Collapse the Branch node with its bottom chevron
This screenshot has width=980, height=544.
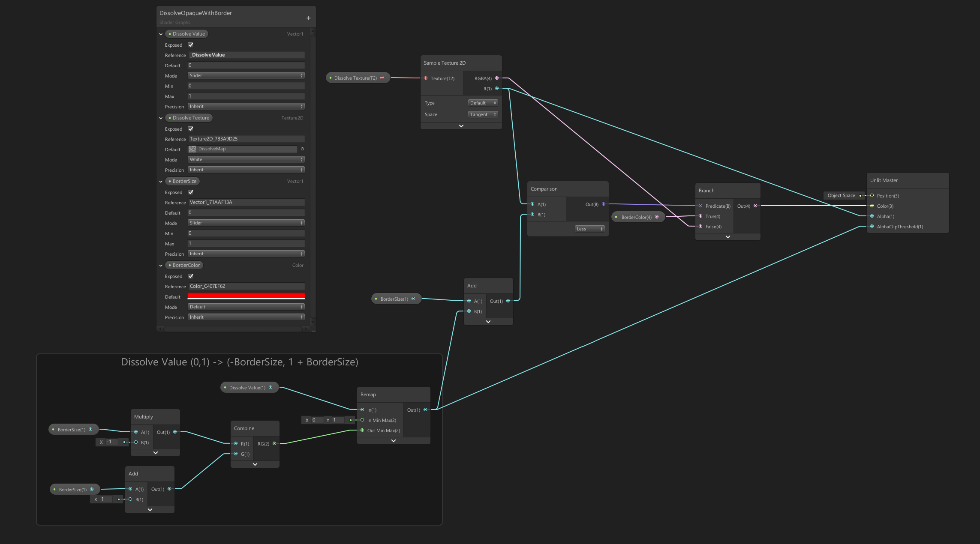pos(727,237)
